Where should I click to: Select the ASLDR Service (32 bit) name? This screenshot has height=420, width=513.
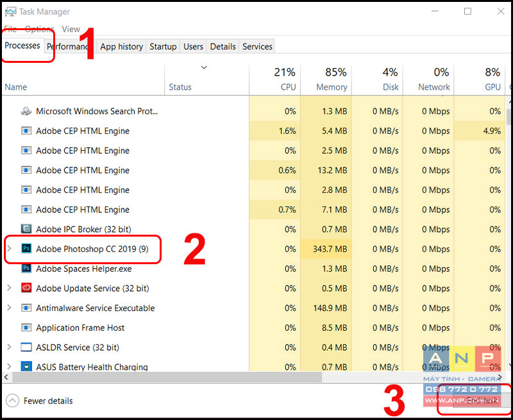(x=78, y=347)
